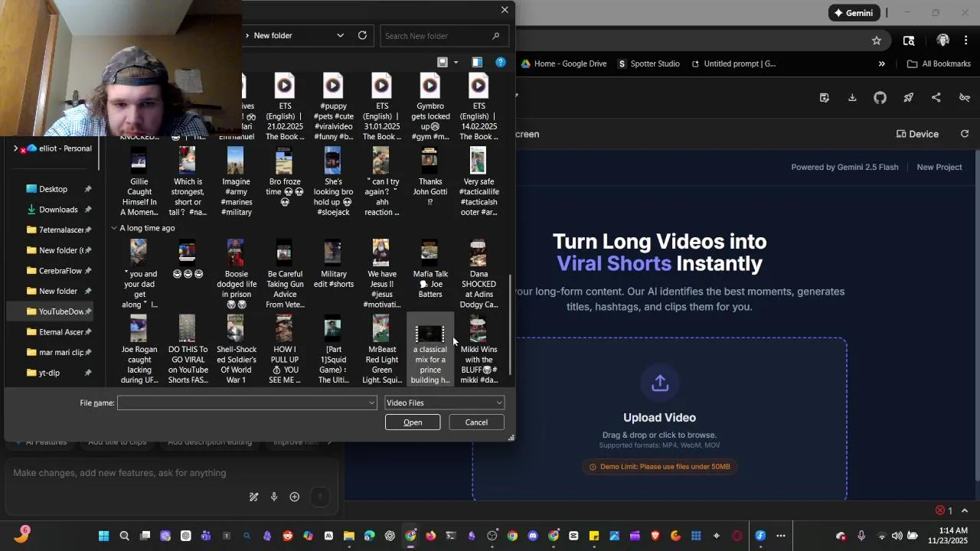Click Cancel in the file dialog
Viewport: 980px width, 551px height.
[476, 422]
